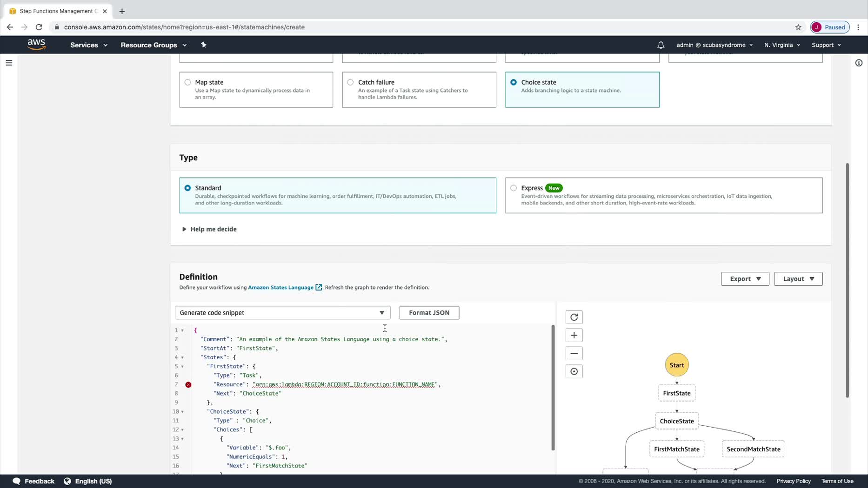Bookmark this page with the star icon
Image resolution: width=868 pixels, height=488 pixels.
(798, 27)
